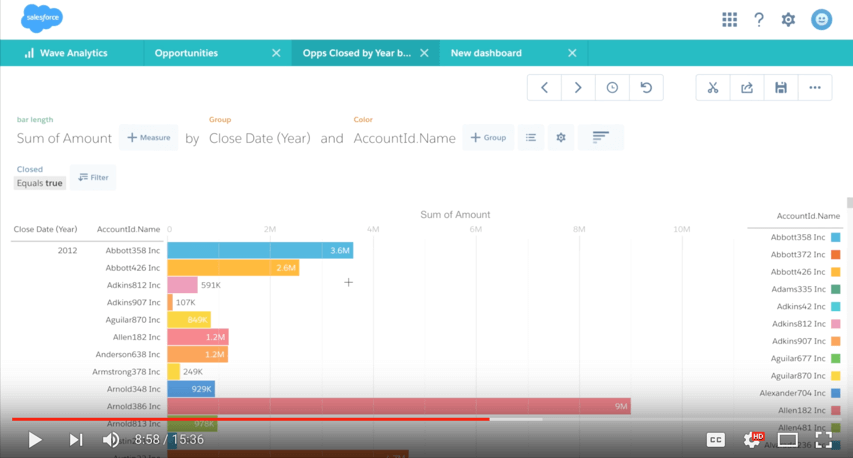Click the Adams335 Inc legend swatch
The width and height of the screenshot is (853, 458).
(836, 289)
